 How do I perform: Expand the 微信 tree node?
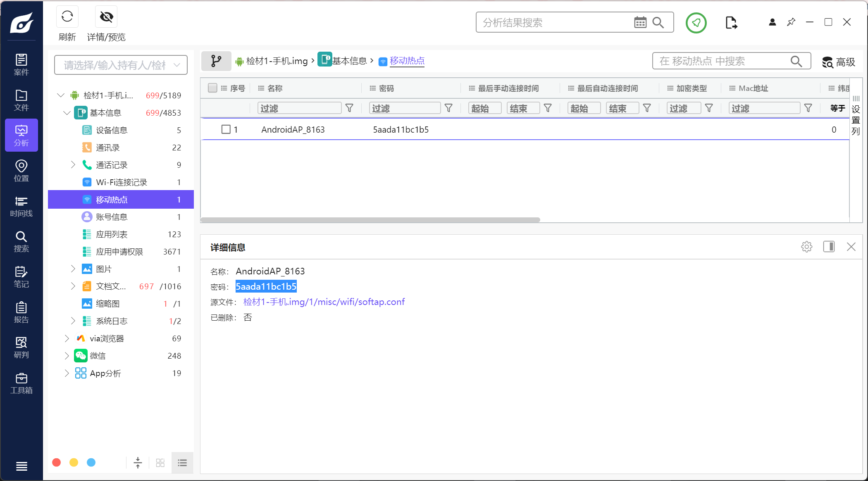tap(67, 355)
